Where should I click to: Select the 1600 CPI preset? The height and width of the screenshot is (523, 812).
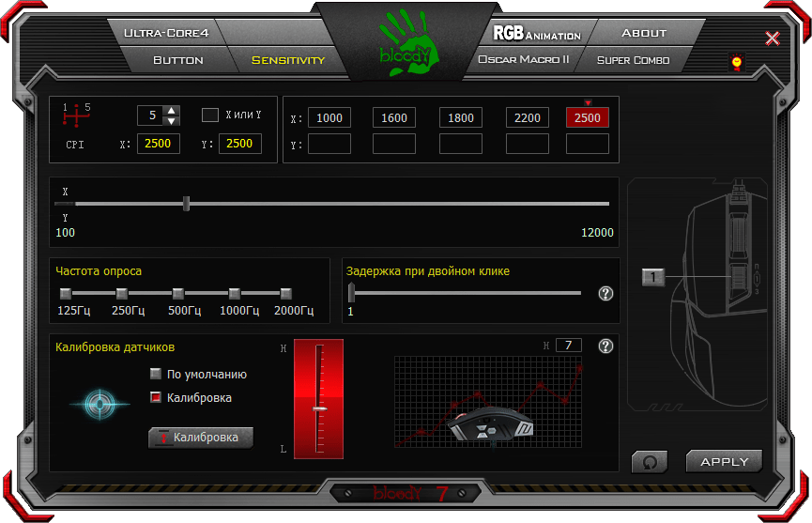click(394, 117)
